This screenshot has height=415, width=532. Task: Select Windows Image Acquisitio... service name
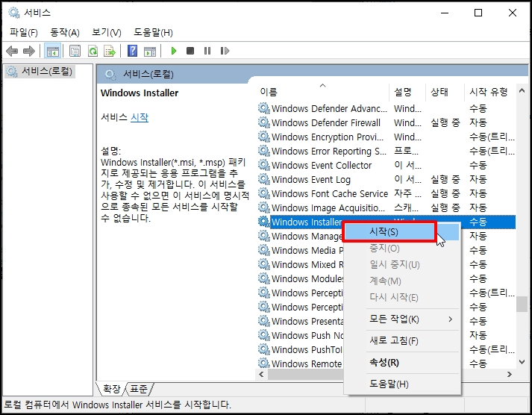tap(328, 207)
